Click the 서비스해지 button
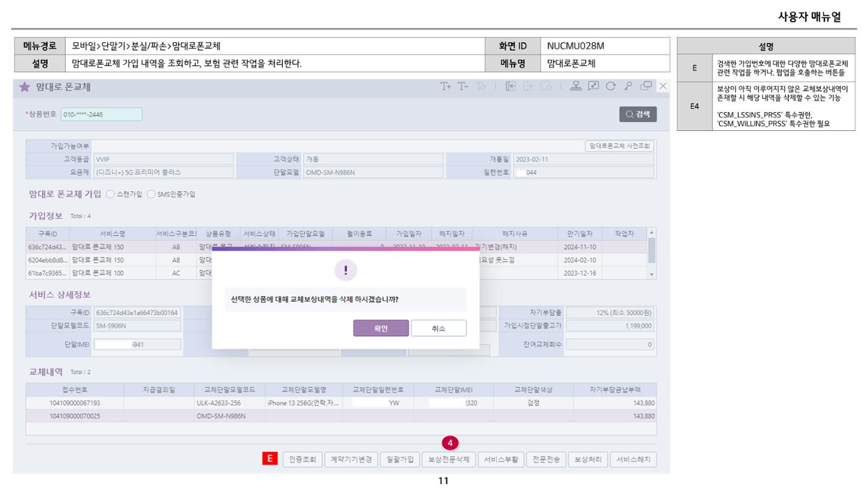This screenshot has width=868, height=489. pos(634,460)
